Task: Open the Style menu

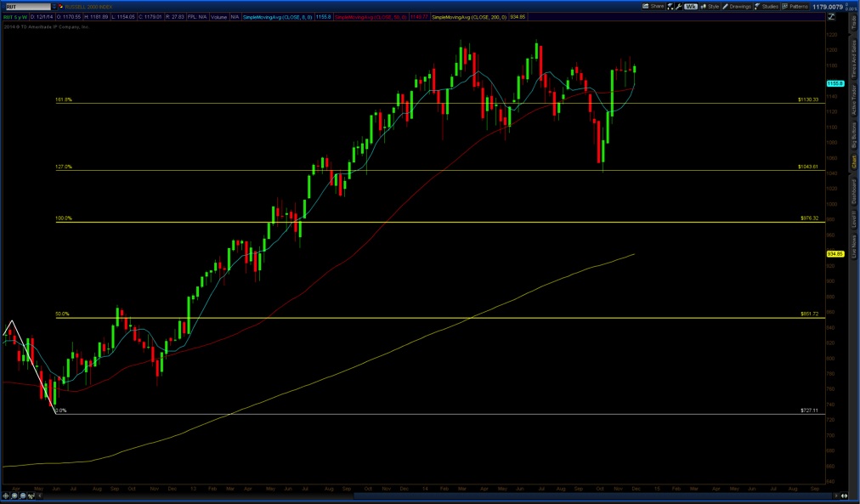Action: 710,7
